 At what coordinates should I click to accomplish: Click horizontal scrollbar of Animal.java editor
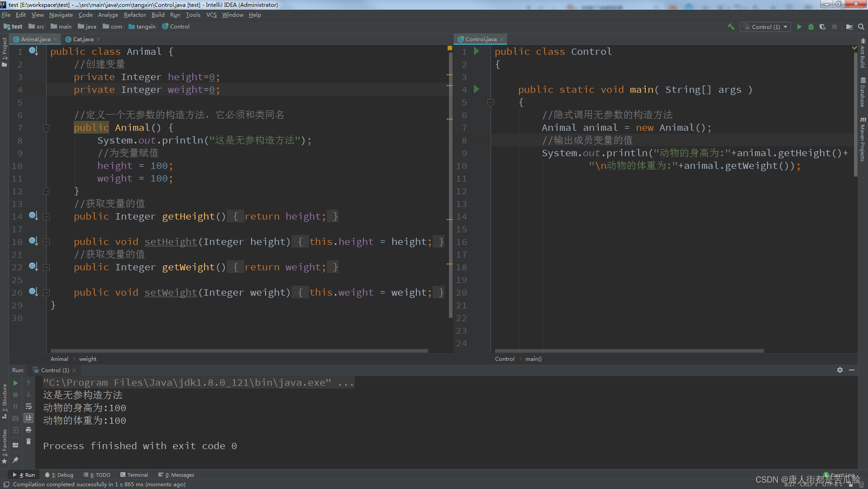(x=239, y=351)
